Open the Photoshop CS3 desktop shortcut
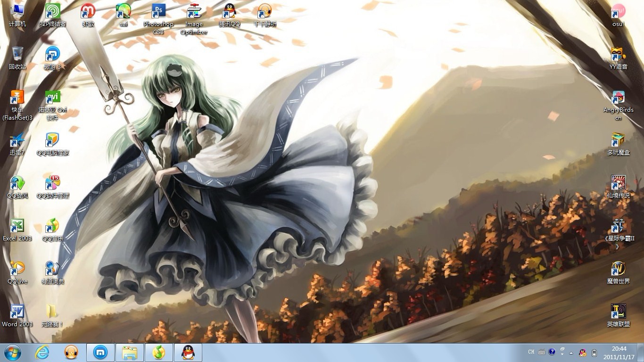The width and height of the screenshot is (644, 362). (x=158, y=11)
